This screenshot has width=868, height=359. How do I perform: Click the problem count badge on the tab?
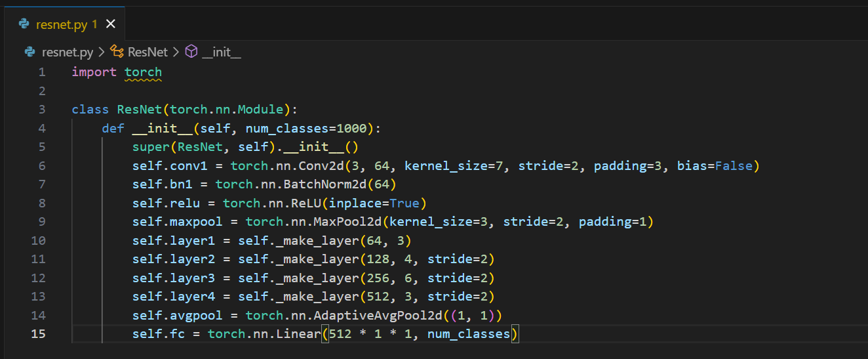click(x=94, y=24)
